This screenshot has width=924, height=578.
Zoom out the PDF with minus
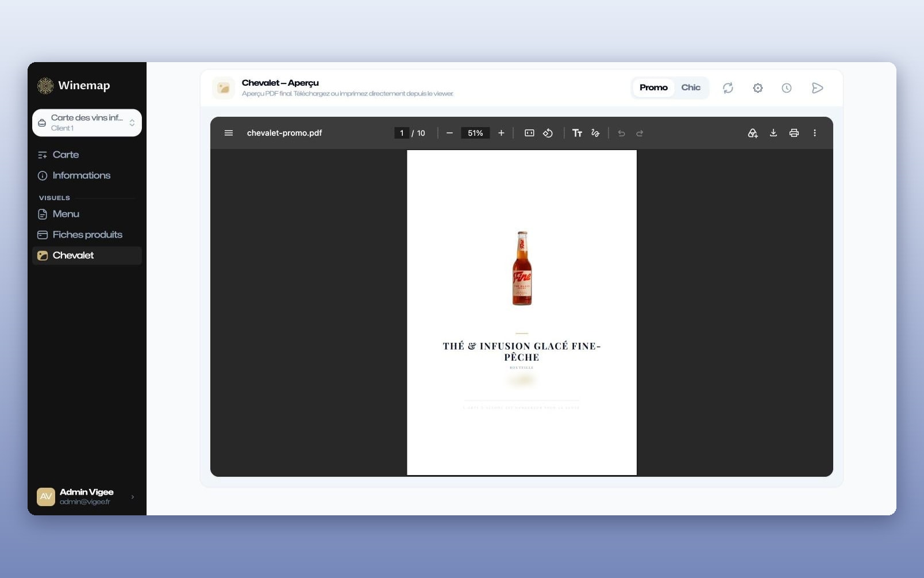click(449, 133)
